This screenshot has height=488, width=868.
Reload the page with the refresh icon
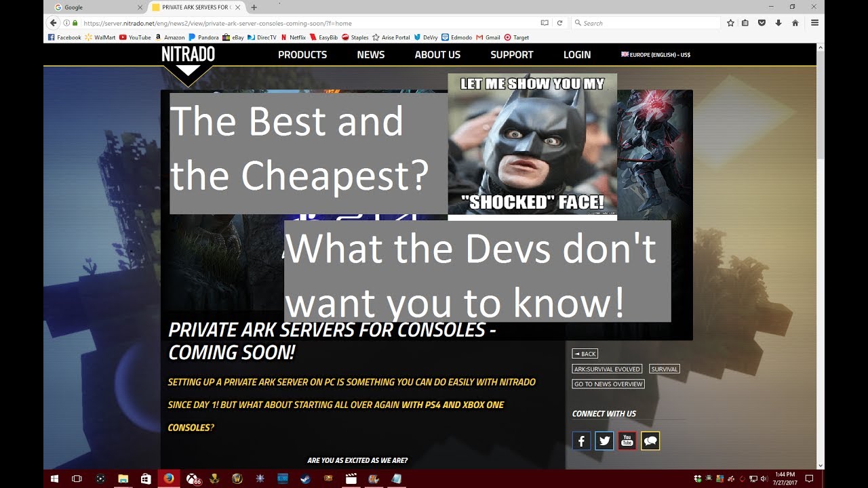559,22
